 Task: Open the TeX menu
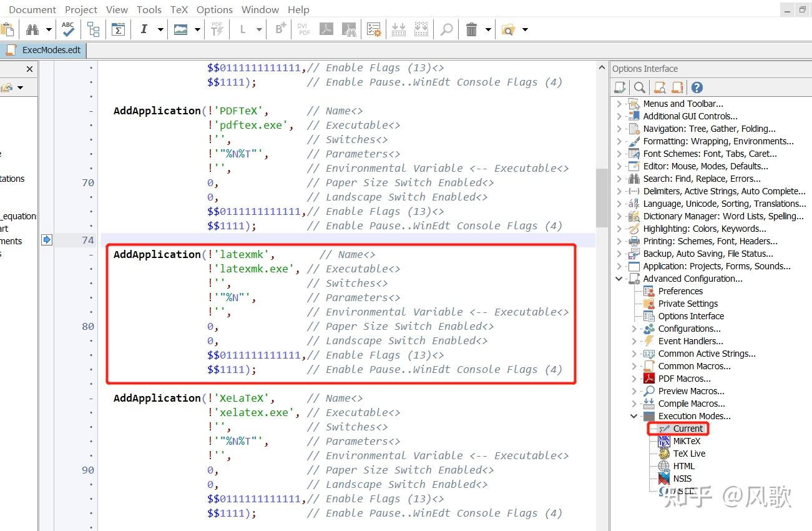pyautogui.click(x=179, y=9)
